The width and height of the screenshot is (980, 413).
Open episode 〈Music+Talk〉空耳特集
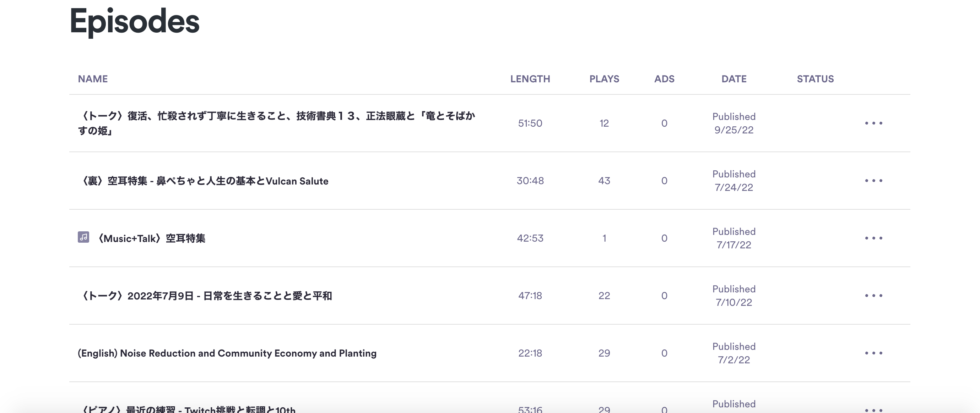point(151,238)
